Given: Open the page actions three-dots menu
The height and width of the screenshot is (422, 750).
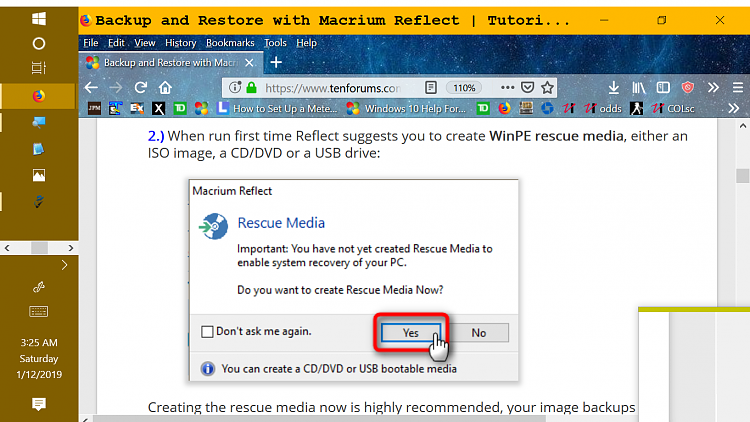Looking at the screenshot, I should point(507,88).
